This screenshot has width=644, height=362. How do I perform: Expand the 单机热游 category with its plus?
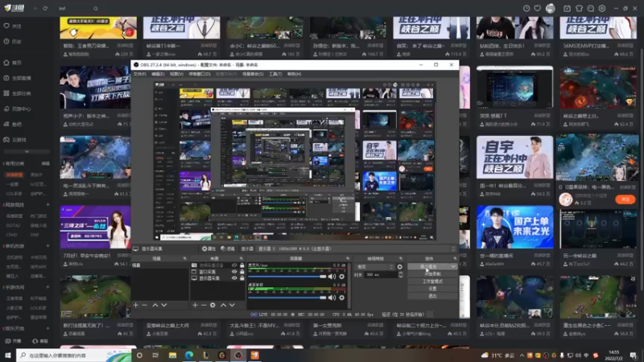(x=47, y=246)
